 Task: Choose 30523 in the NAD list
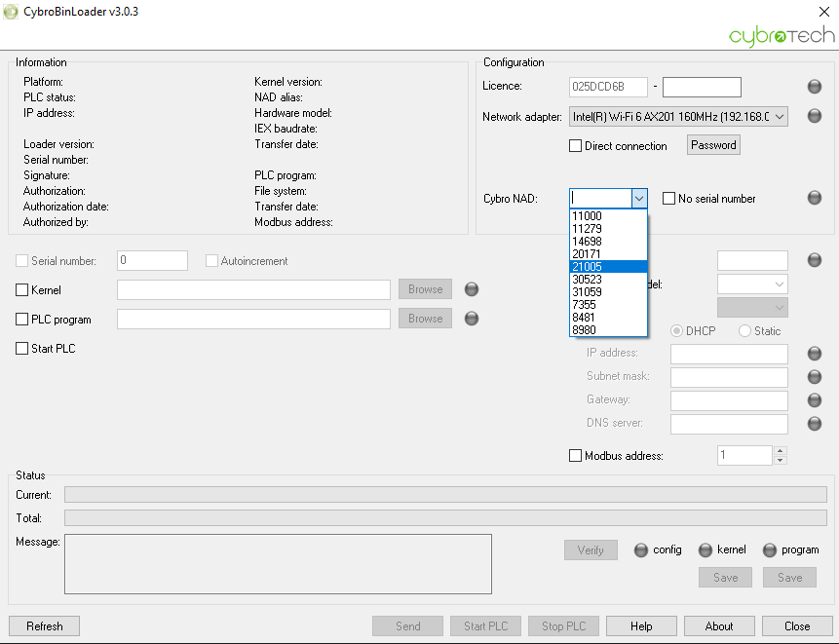tap(607, 280)
